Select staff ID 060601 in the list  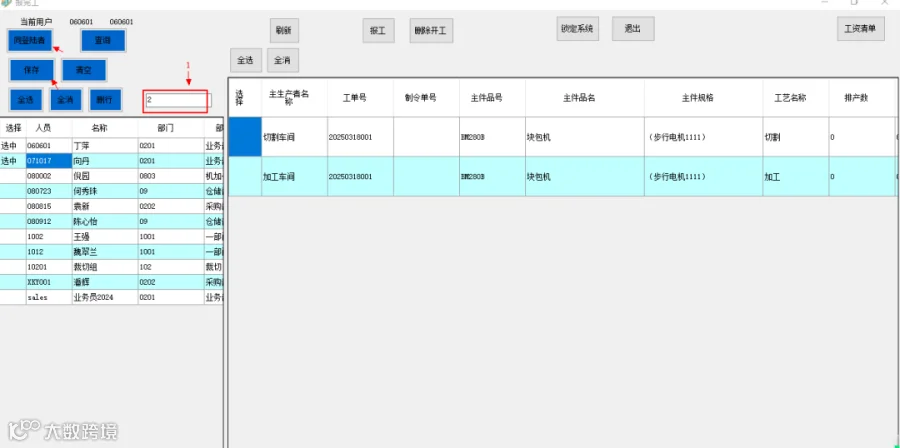pyautogui.click(x=49, y=146)
